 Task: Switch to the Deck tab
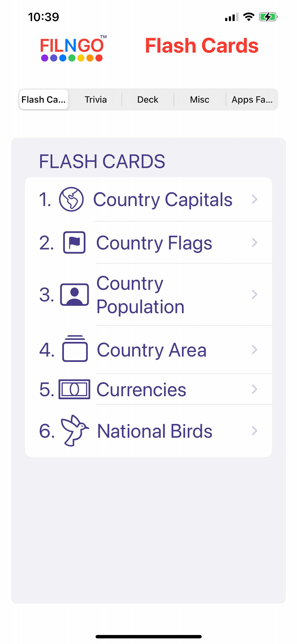tap(148, 100)
